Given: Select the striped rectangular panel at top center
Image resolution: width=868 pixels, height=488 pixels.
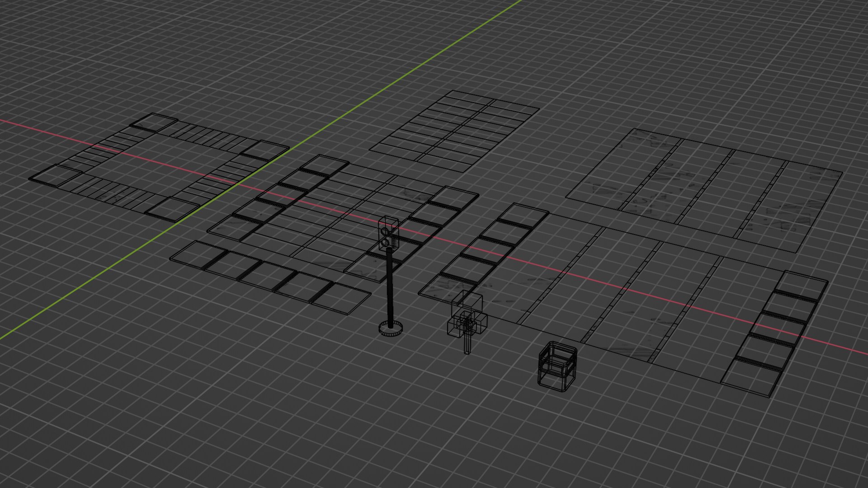Looking at the screenshot, I should point(455,131).
